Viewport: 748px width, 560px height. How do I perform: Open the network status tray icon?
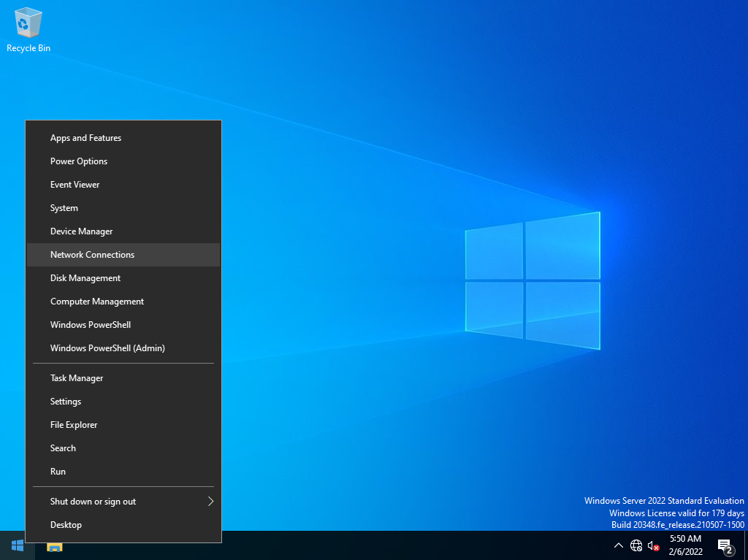click(636, 545)
